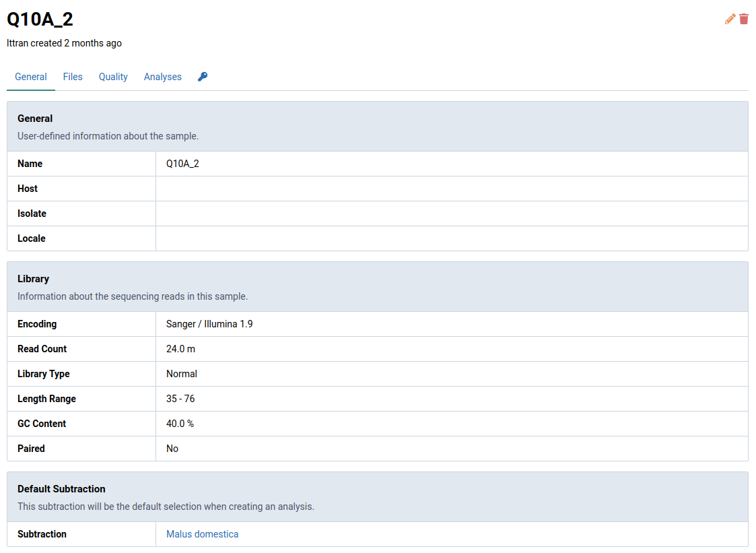The image size is (756, 553).
Task: Click the pencil edit icon
Action: (x=730, y=19)
